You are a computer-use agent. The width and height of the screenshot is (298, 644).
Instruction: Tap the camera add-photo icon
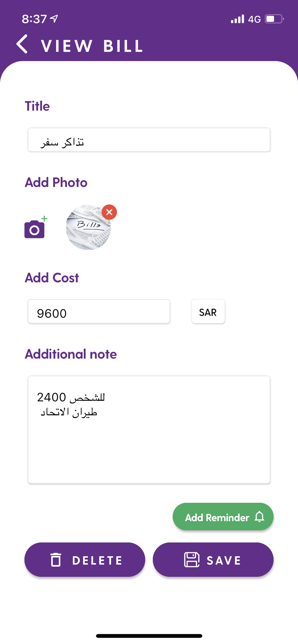[x=36, y=227]
